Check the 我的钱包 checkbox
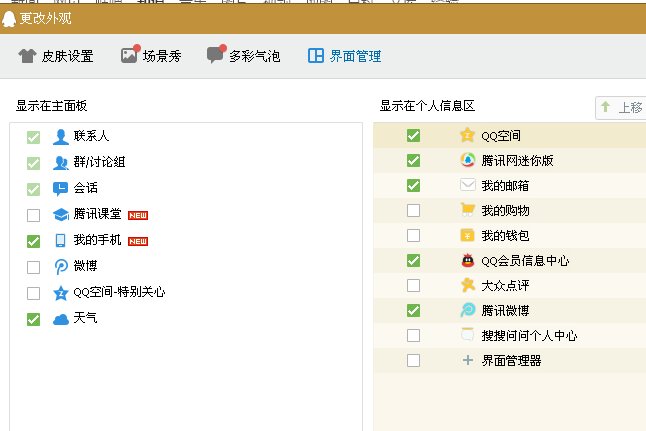646x431 pixels. click(x=413, y=235)
